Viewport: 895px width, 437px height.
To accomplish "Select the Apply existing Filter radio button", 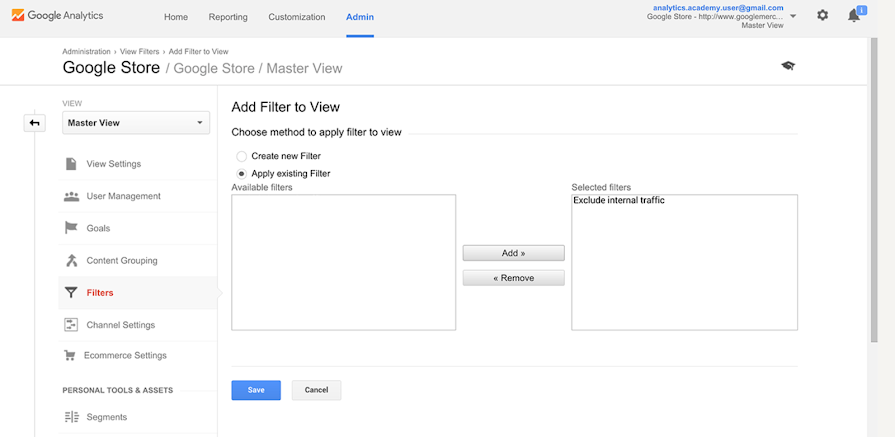I will (x=241, y=174).
